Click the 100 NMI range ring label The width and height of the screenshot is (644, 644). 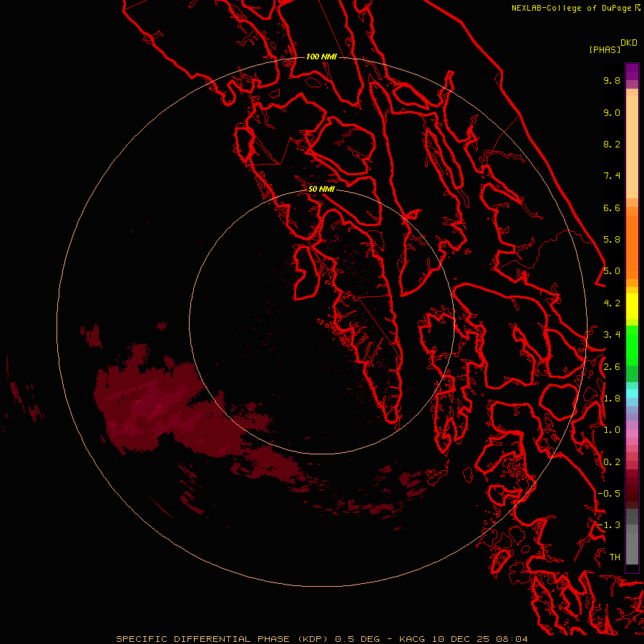pos(321,57)
